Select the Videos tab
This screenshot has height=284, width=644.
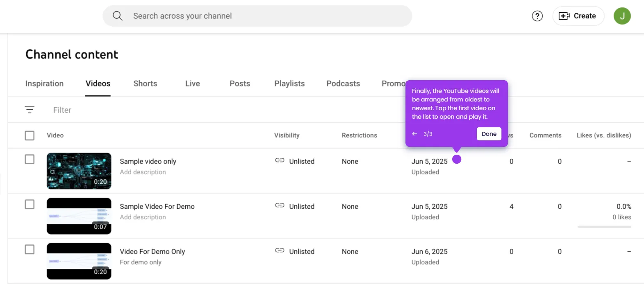pos(98,83)
